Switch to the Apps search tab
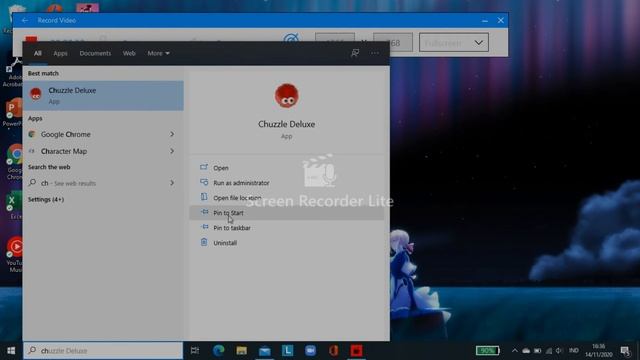Viewport: 640px width, 360px height. tap(60, 53)
